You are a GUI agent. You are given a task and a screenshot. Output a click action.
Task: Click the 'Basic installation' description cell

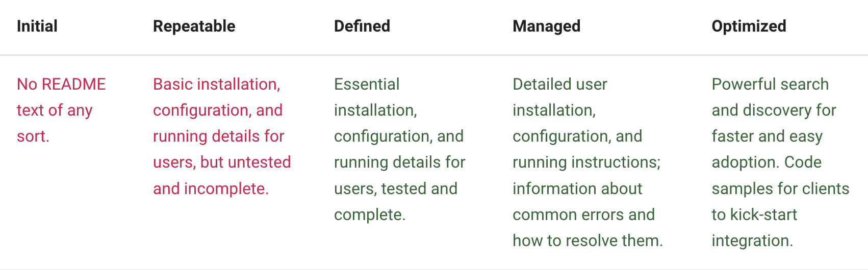tap(222, 136)
